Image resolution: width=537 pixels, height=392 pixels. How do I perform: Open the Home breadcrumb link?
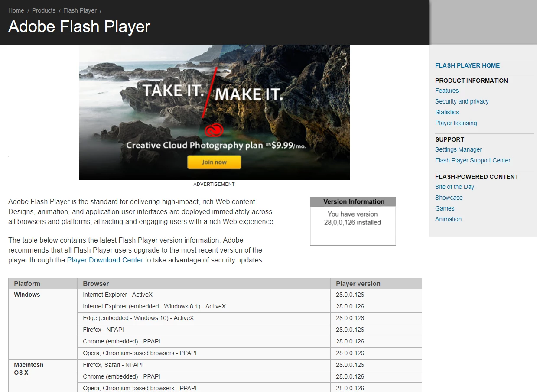click(16, 10)
